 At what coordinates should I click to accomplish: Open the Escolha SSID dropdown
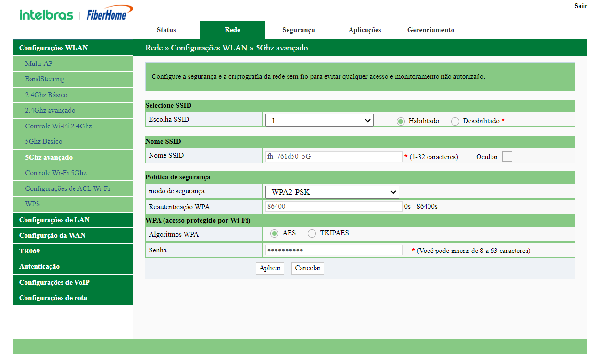coord(319,120)
